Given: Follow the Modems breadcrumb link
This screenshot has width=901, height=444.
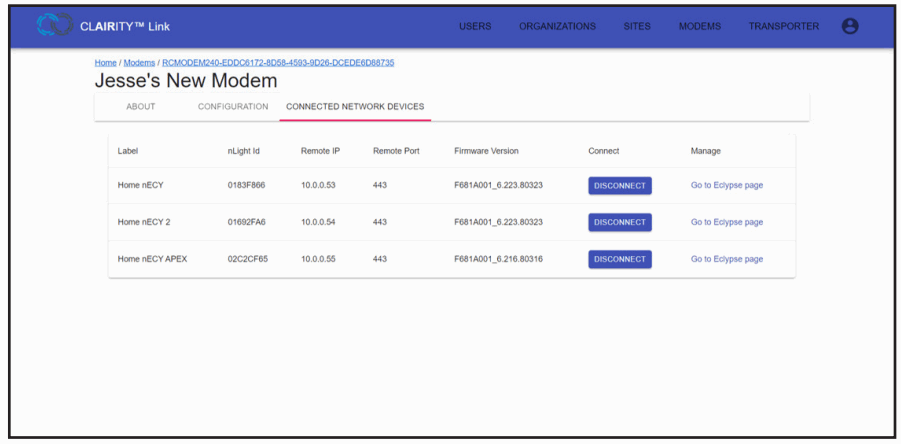Looking at the screenshot, I should pyautogui.click(x=140, y=63).
